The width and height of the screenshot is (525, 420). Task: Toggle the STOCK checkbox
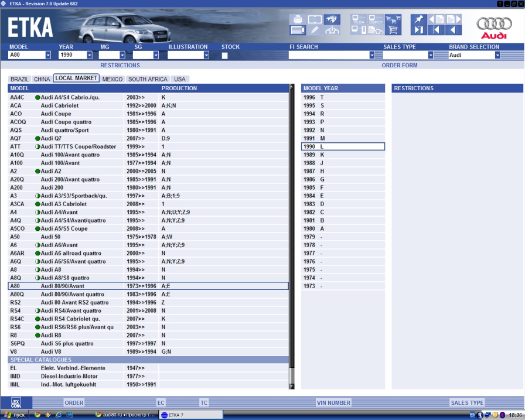tap(225, 56)
